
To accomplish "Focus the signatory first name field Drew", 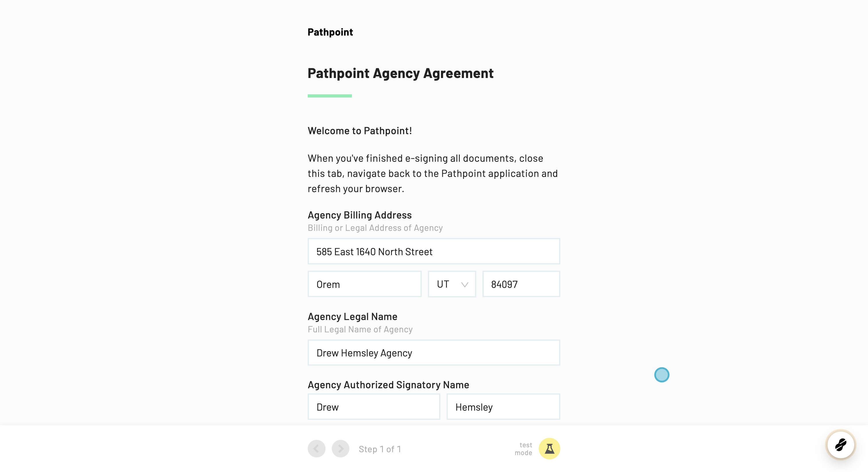I will [374, 407].
